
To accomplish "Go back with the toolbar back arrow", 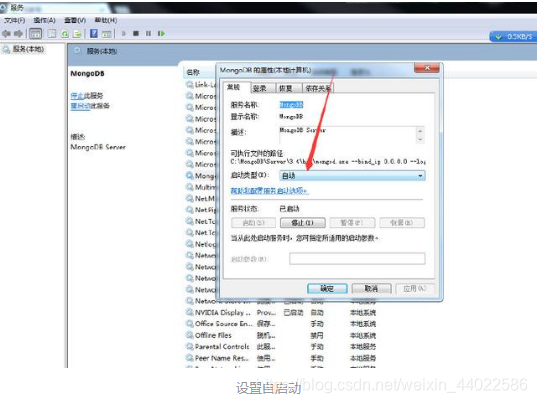I will pyautogui.click(x=6, y=34).
